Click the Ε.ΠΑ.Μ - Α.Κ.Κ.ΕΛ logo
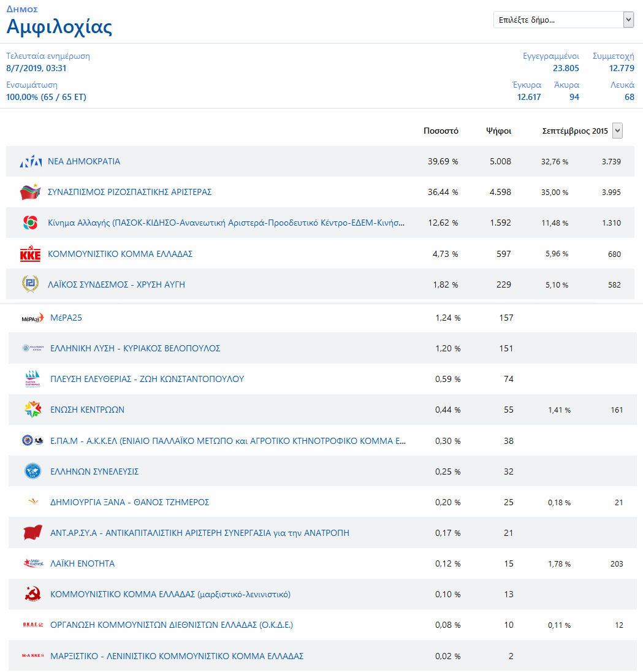The height and width of the screenshot is (672, 643). click(33, 441)
